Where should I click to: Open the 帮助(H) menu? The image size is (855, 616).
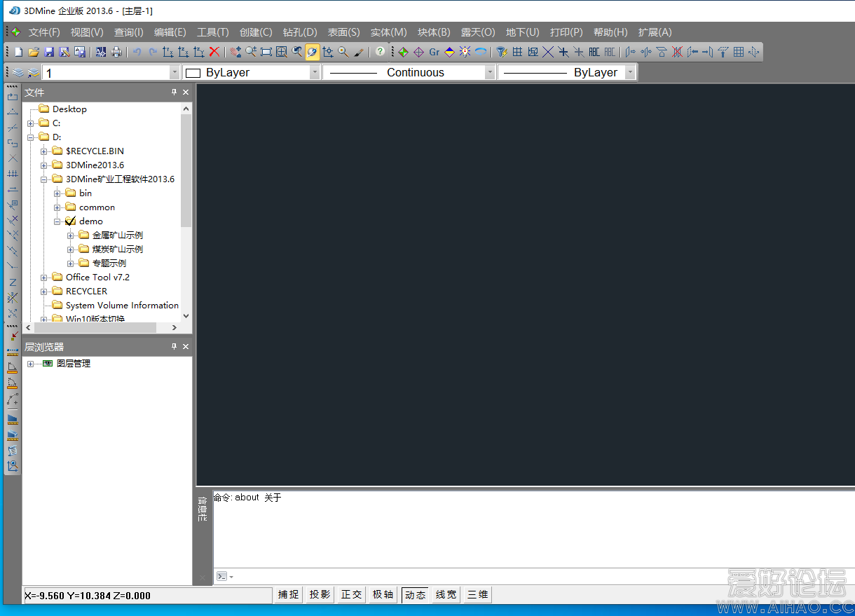[x=610, y=32]
